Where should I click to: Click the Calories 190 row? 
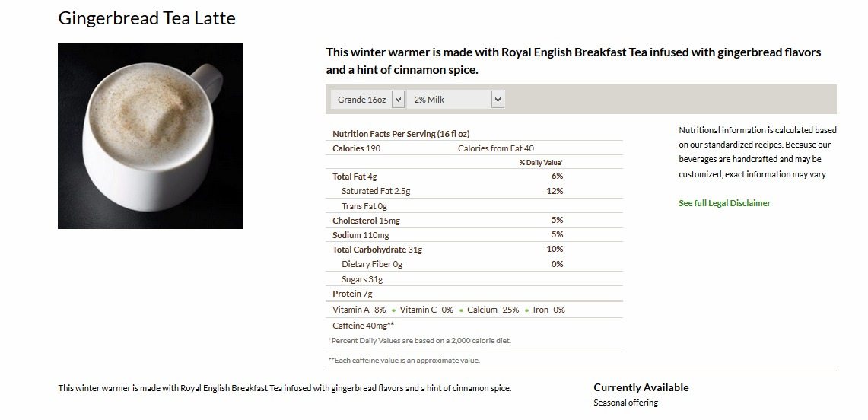[475, 148]
